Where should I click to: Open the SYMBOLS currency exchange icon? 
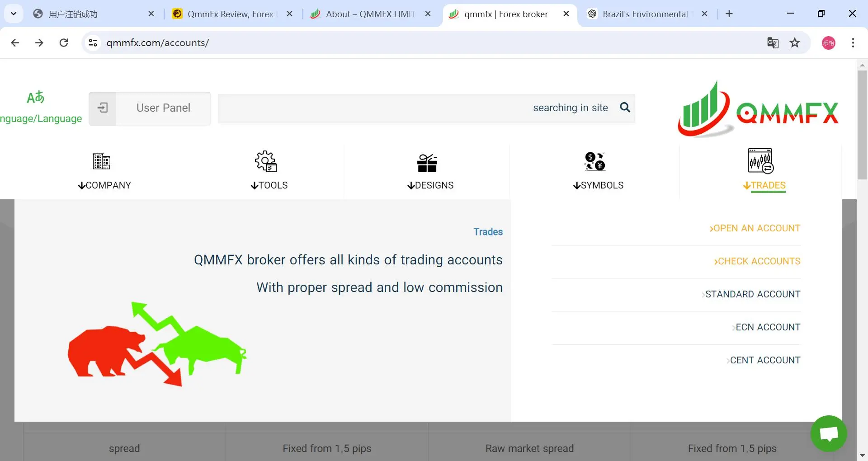coord(595,161)
